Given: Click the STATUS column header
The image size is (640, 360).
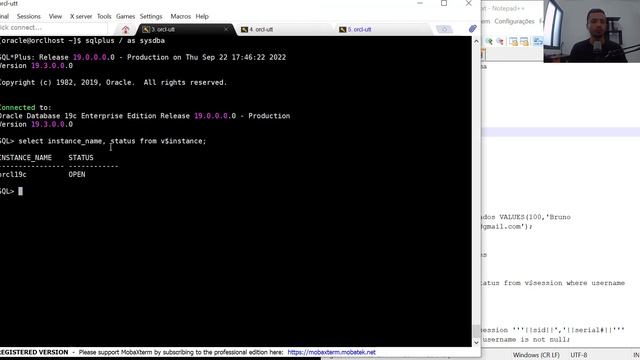Looking at the screenshot, I should click(81, 158).
